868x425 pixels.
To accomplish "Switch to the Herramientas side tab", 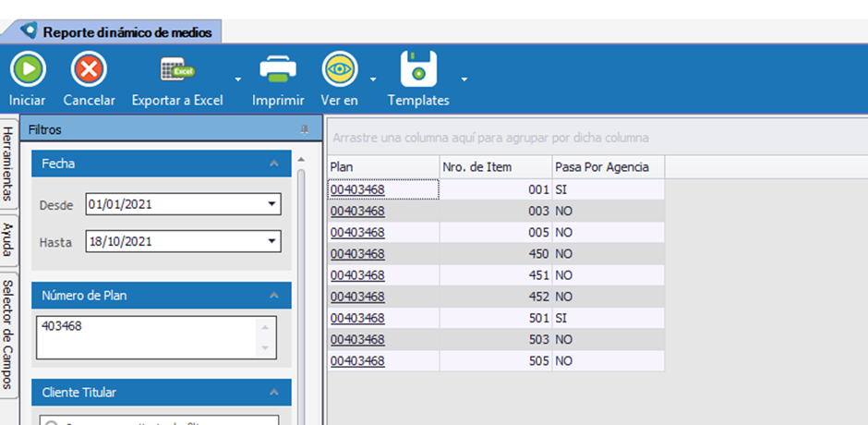I will coord(7,164).
